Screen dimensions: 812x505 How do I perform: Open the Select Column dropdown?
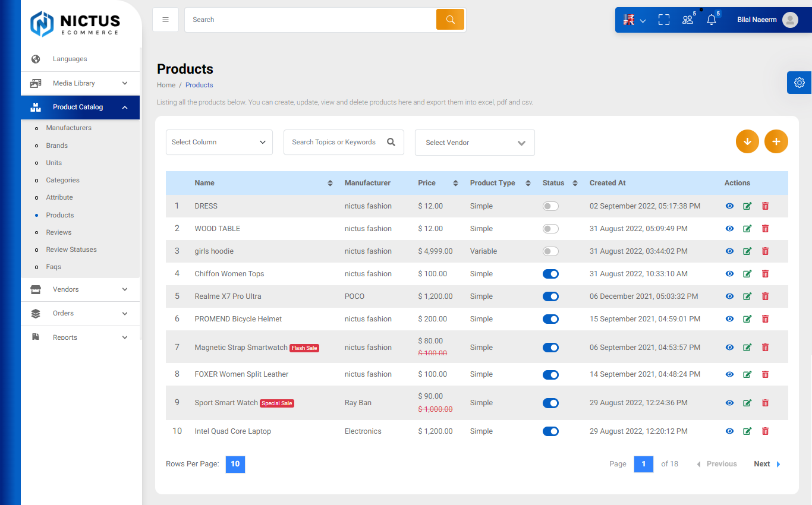click(219, 142)
